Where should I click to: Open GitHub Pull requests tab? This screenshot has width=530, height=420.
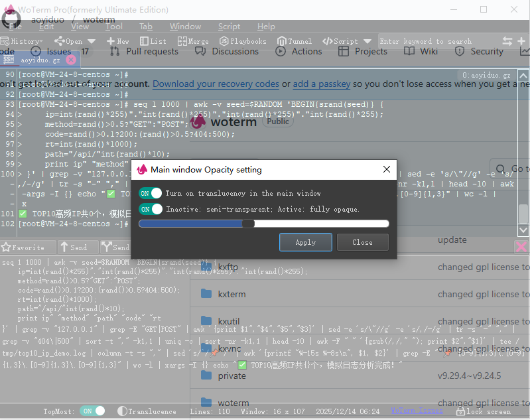[144, 51]
